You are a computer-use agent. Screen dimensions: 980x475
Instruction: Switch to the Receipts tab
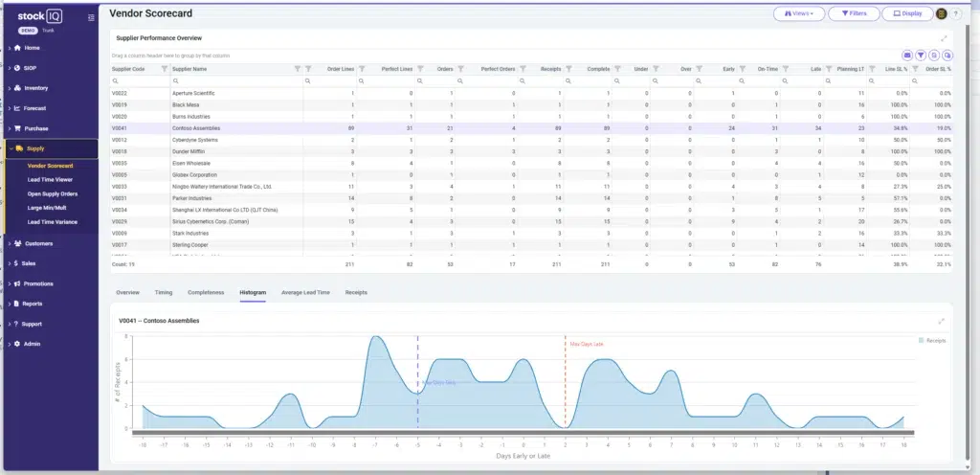click(x=356, y=292)
